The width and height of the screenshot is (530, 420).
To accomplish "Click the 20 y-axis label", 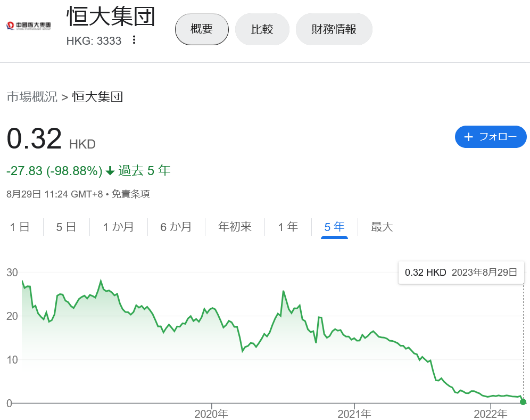I will pyautogui.click(x=12, y=316).
